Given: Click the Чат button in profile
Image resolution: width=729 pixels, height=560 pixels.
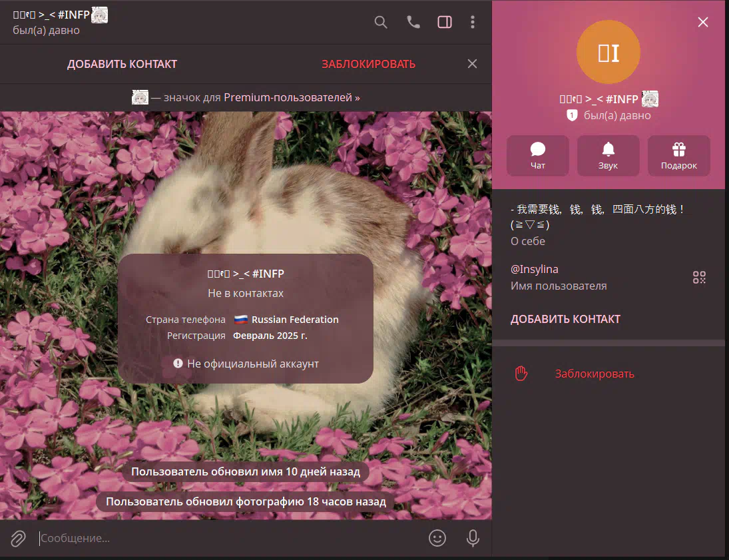Looking at the screenshot, I should pos(538,156).
